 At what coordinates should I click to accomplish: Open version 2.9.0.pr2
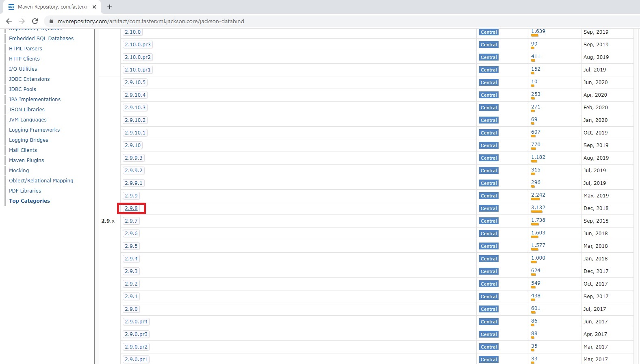coord(136,347)
